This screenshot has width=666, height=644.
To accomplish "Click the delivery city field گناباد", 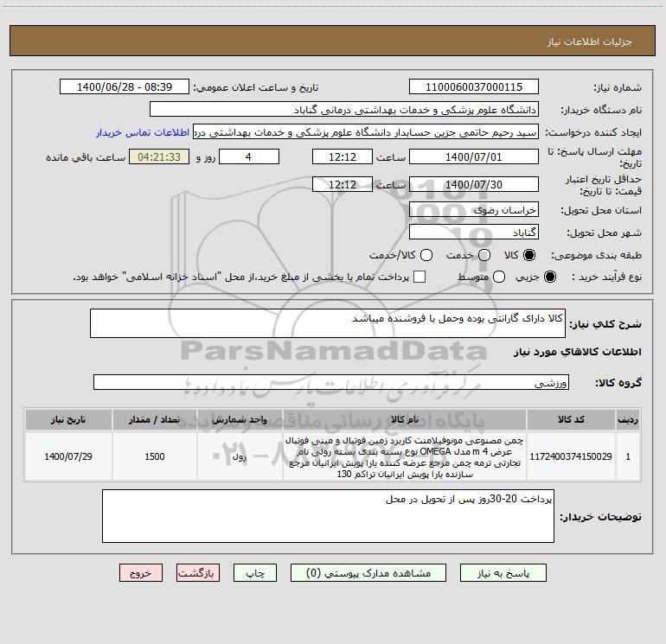I will [x=474, y=232].
